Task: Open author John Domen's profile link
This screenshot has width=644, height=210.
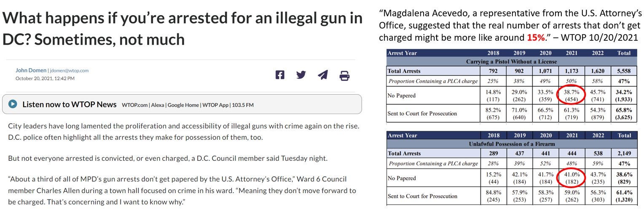Action: pyautogui.click(x=31, y=70)
